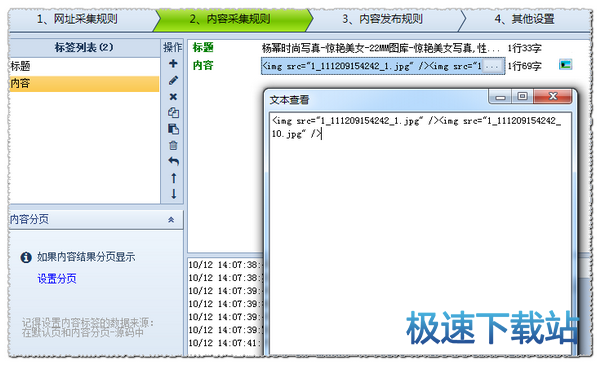Select 内容 in the tag list
600x365 pixels.
(x=84, y=83)
